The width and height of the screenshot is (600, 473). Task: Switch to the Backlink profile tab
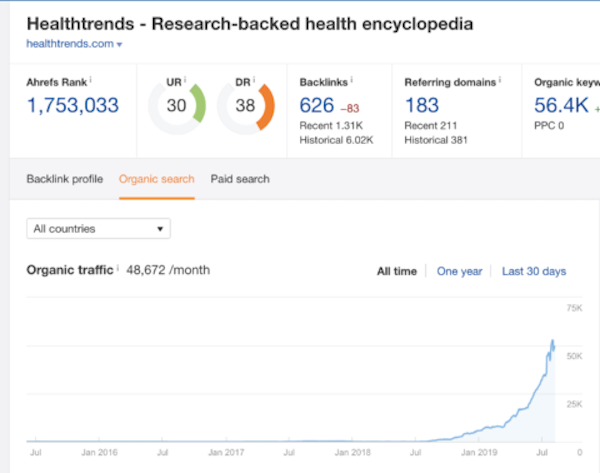pos(65,179)
